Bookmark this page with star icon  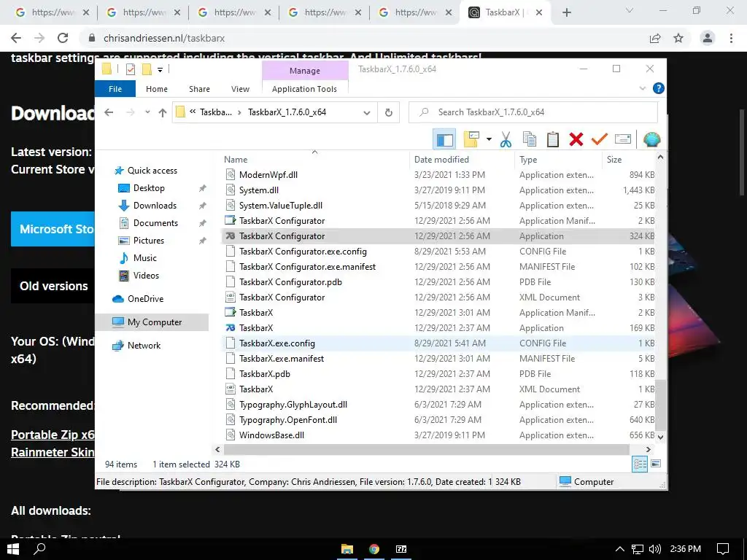[678, 38]
